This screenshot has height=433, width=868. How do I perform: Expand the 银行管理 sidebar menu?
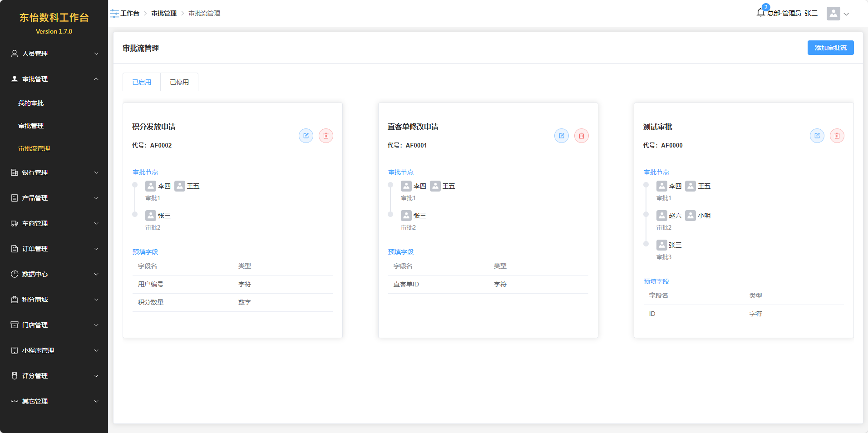(x=54, y=172)
